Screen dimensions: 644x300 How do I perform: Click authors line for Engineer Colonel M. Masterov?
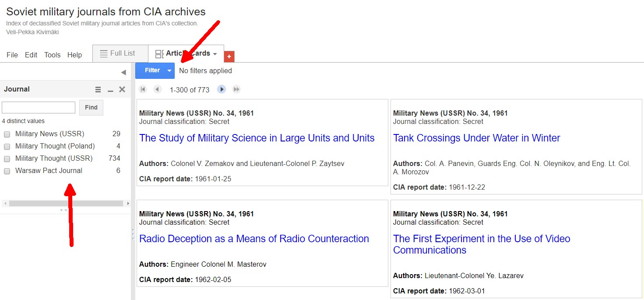[x=203, y=265]
